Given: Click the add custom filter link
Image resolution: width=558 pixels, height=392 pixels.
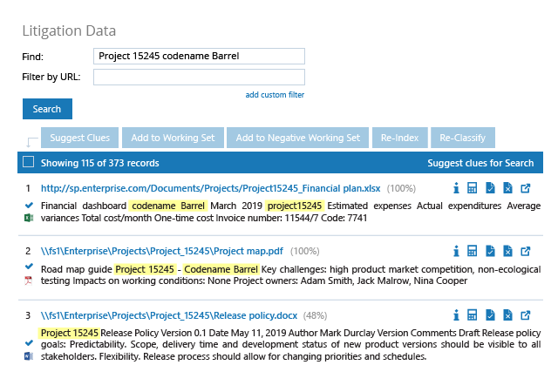Looking at the screenshot, I should (x=275, y=95).
